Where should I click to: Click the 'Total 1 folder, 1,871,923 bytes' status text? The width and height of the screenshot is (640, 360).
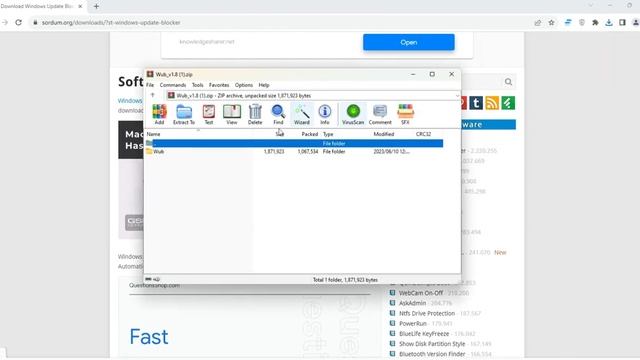pyautogui.click(x=345, y=280)
